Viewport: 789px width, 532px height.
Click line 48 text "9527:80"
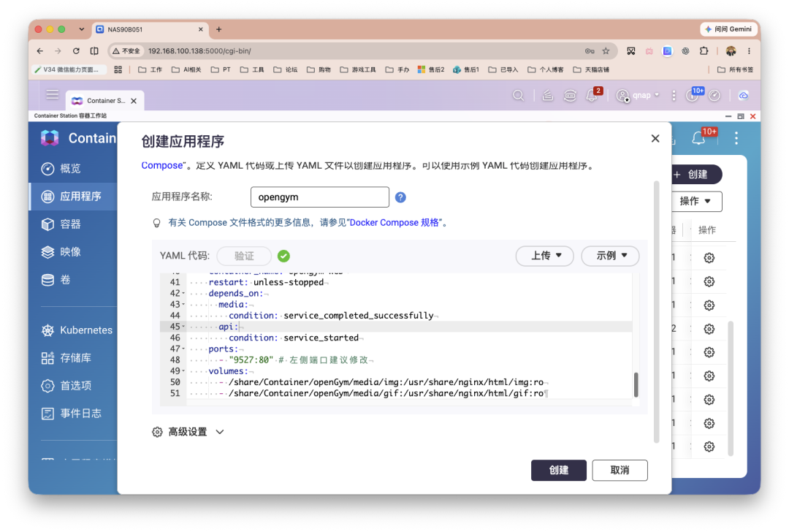point(251,360)
